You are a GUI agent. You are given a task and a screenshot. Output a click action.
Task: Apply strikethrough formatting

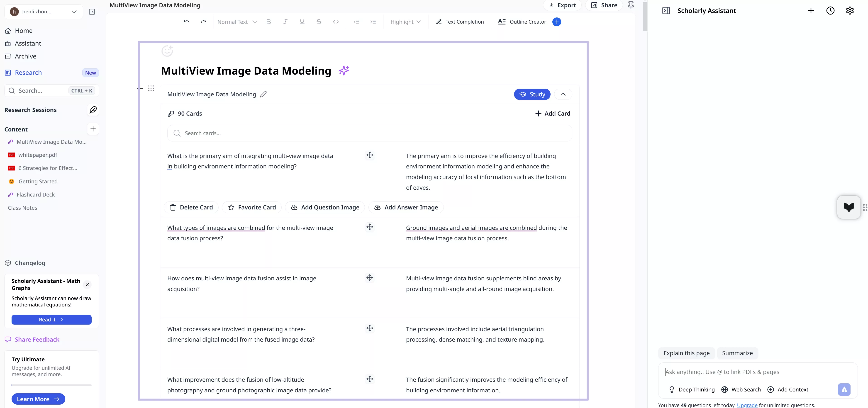click(319, 22)
